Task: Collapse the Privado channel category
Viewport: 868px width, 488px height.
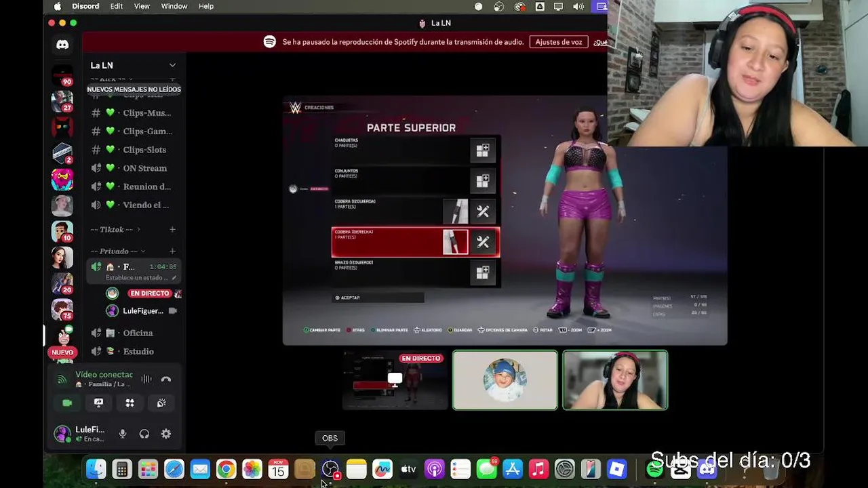Action: point(118,251)
